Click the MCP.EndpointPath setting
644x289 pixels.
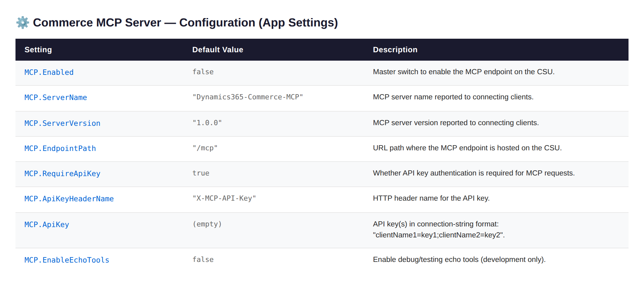[x=60, y=148]
